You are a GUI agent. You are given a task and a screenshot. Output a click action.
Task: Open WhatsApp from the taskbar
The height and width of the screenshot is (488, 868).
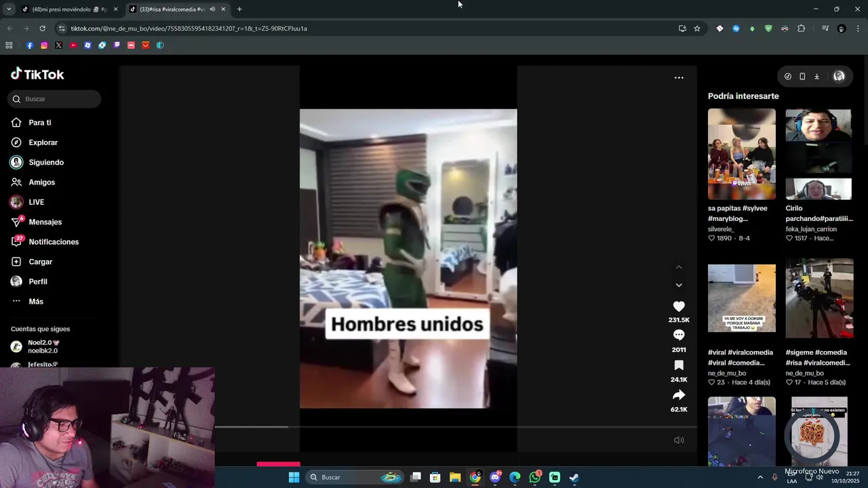(535, 477)
